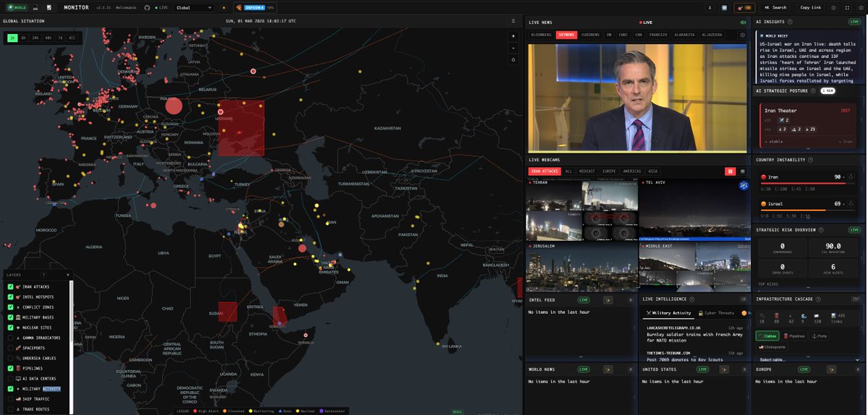Zoom out on the map with minus button
Screen dimensions: 868x415
(514, 47)
